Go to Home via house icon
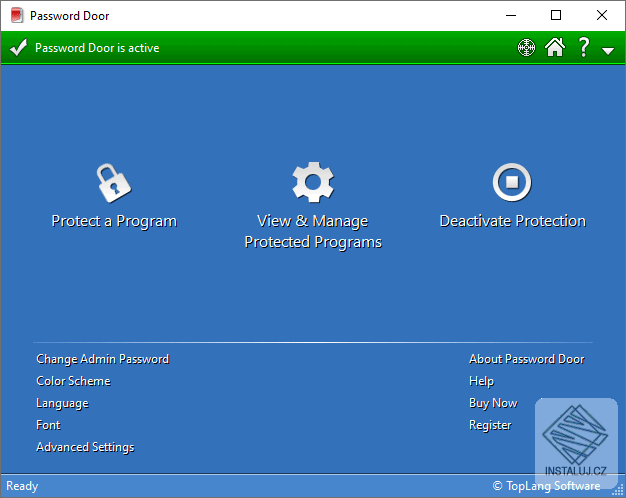This screenshot has height=498, width=626. click(555, 48)
